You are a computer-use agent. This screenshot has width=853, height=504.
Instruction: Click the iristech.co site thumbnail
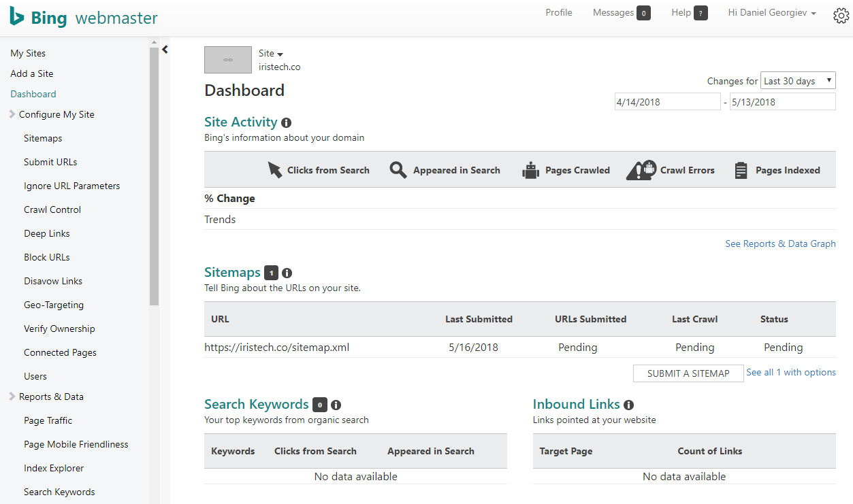228,60
